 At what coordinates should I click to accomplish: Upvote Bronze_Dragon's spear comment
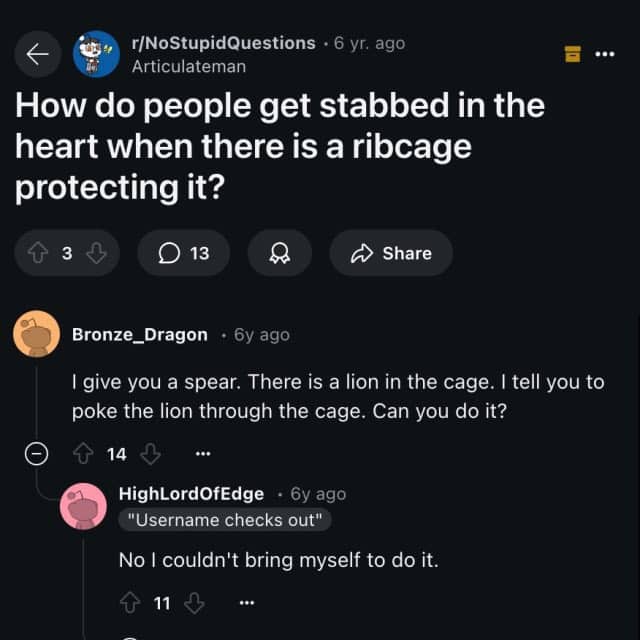(x=83, y=453)
